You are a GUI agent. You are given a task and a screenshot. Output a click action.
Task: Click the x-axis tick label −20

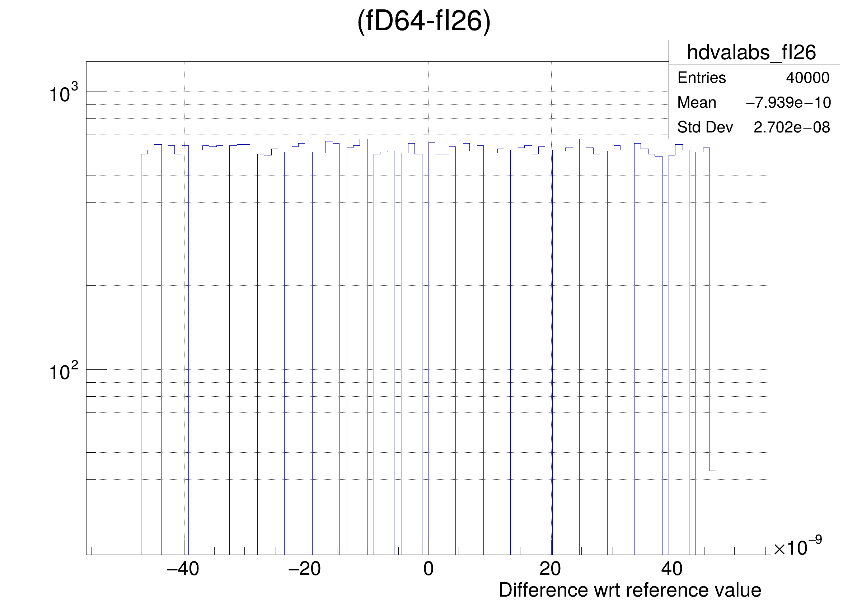305,569
